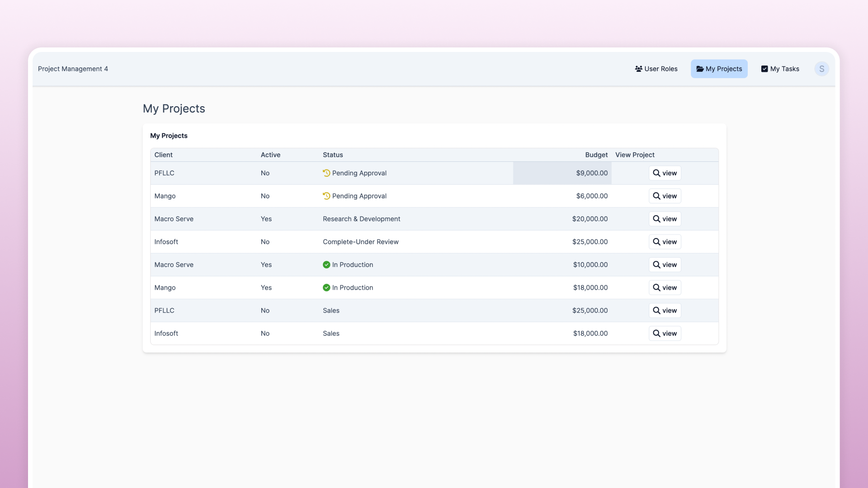The height and width of the screenshot is (488, 868).
Task: Click the My Projects folder icon
Action: (700, 69)
